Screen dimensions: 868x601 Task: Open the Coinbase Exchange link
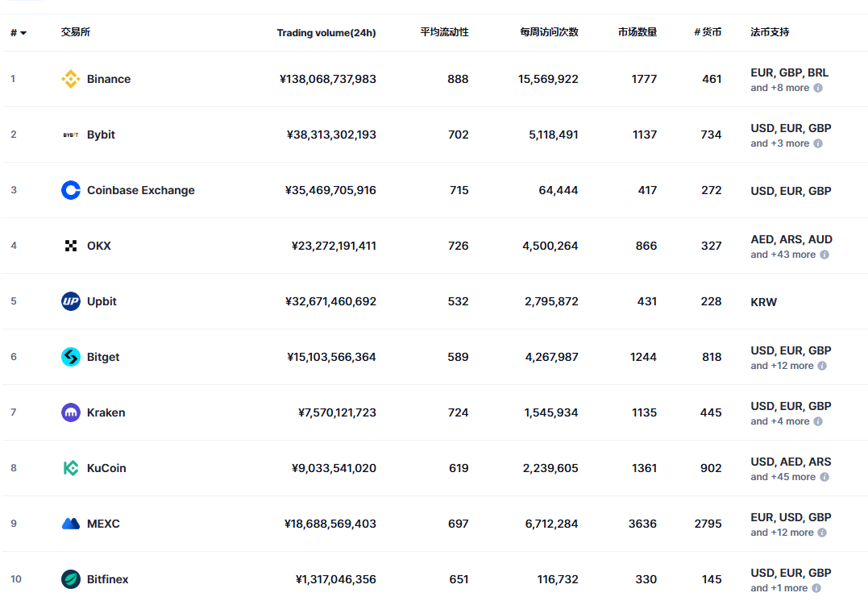[x=140, y=190]
